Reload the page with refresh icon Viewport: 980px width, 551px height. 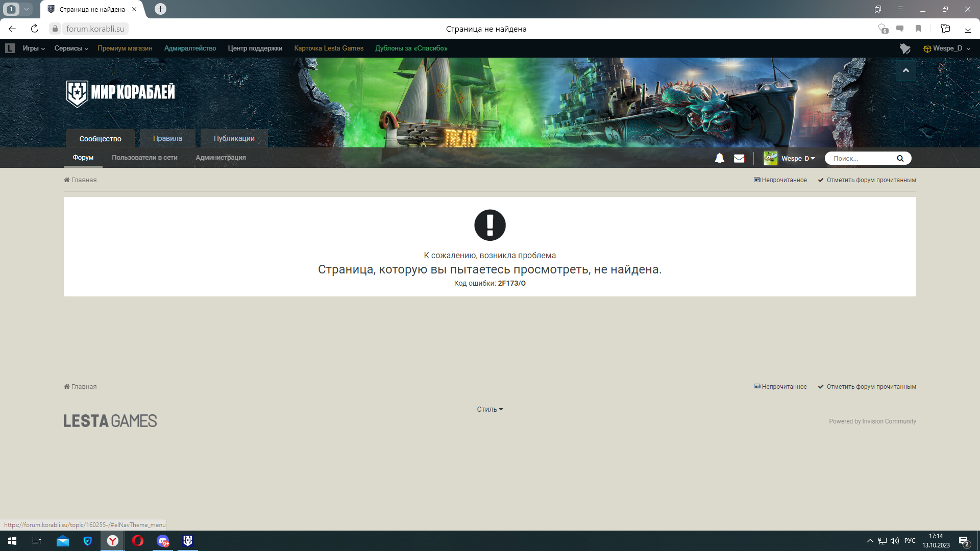click(34, 29)
